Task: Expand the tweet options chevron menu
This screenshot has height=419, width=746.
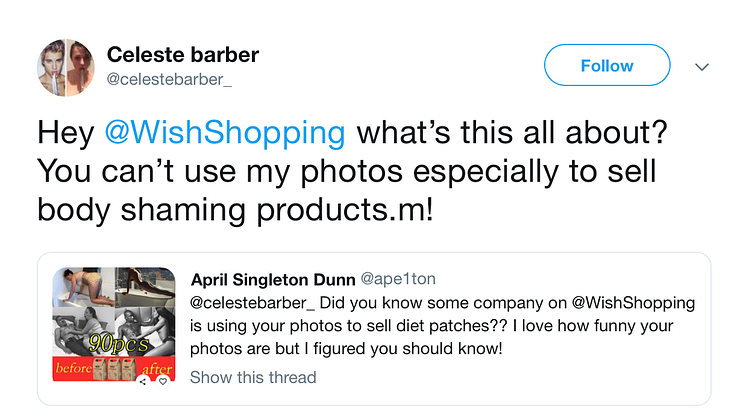Action: 702,67
